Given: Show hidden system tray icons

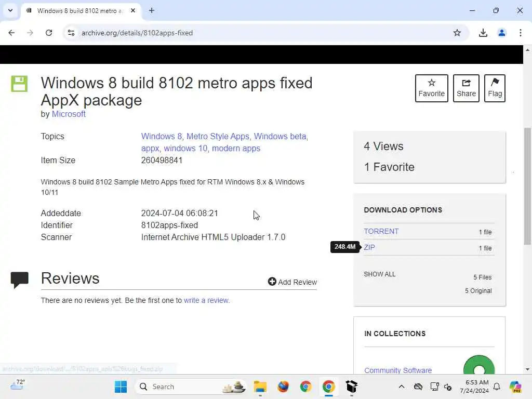Looking at the screenshot, I should (402, 387).
